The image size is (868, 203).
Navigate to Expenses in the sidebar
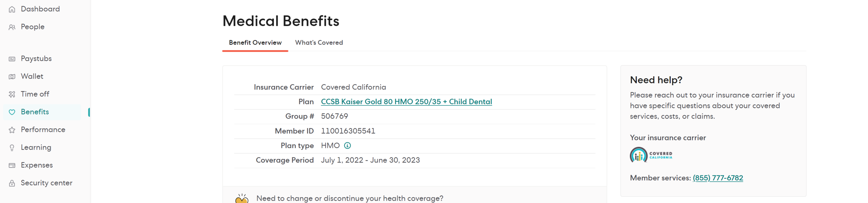click(x=36, y=165)
